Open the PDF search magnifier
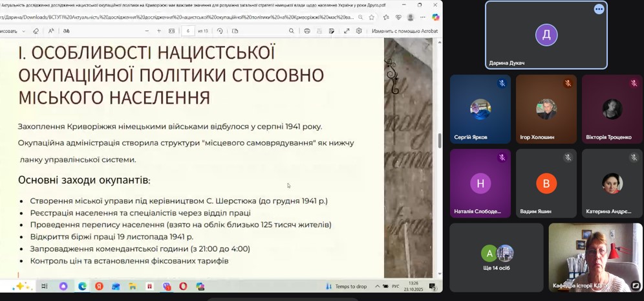Viewport: 644px width, 301px height. pyautogui.click(x=292, y=31)
